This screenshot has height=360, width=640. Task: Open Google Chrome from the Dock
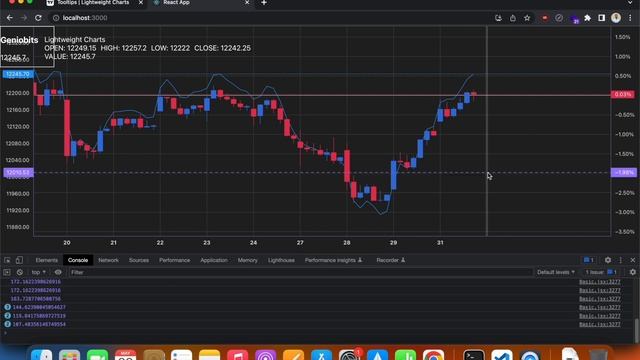click(x=433, y=355)
